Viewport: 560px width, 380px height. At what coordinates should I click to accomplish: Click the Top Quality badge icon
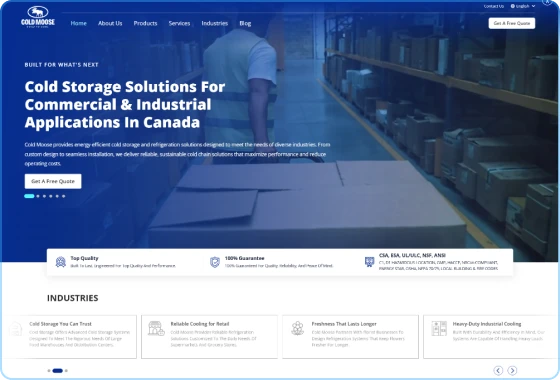61,262
